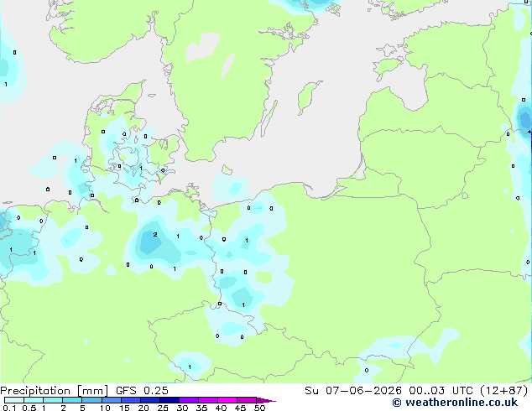
Task: Click the '10' legend scale label
Action: coord(105,408)
